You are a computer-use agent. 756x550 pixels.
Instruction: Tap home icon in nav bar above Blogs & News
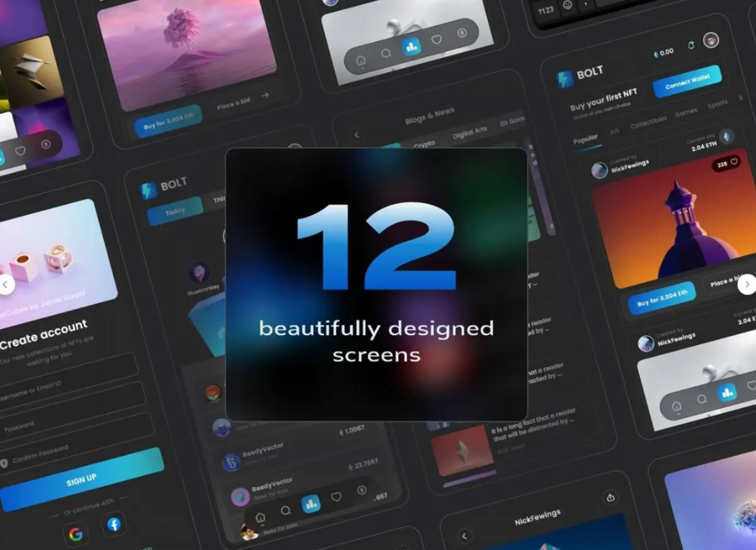point(361,60)
